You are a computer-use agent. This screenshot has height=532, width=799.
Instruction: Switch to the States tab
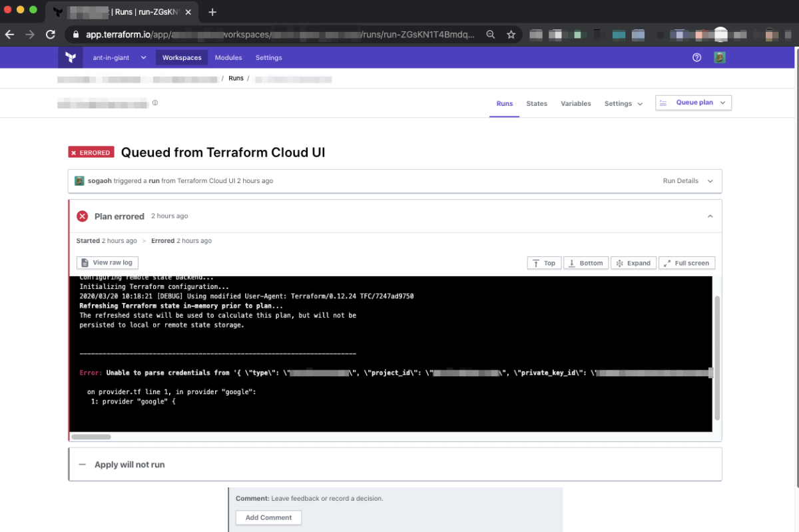[x=537, y=104]
